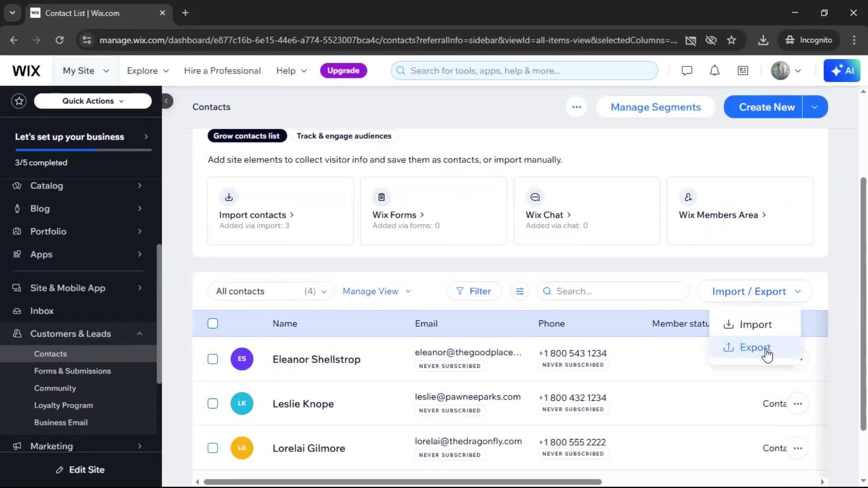This screenshot has width=868, height=488.
Task: Click the Wix Chat bubble icon
Action: click(x=535, y=197)
